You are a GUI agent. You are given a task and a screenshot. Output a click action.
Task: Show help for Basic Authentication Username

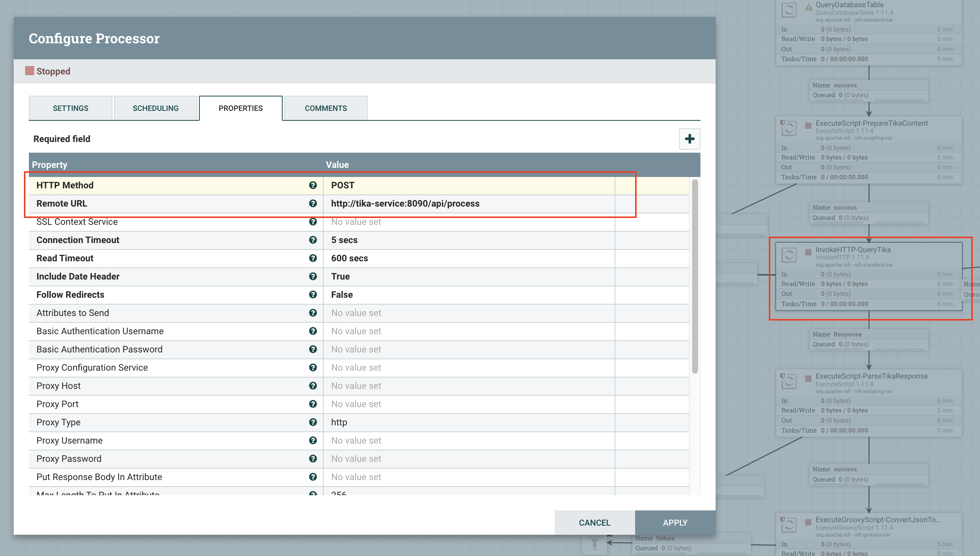pyautogui.click(x=313, y=331)
